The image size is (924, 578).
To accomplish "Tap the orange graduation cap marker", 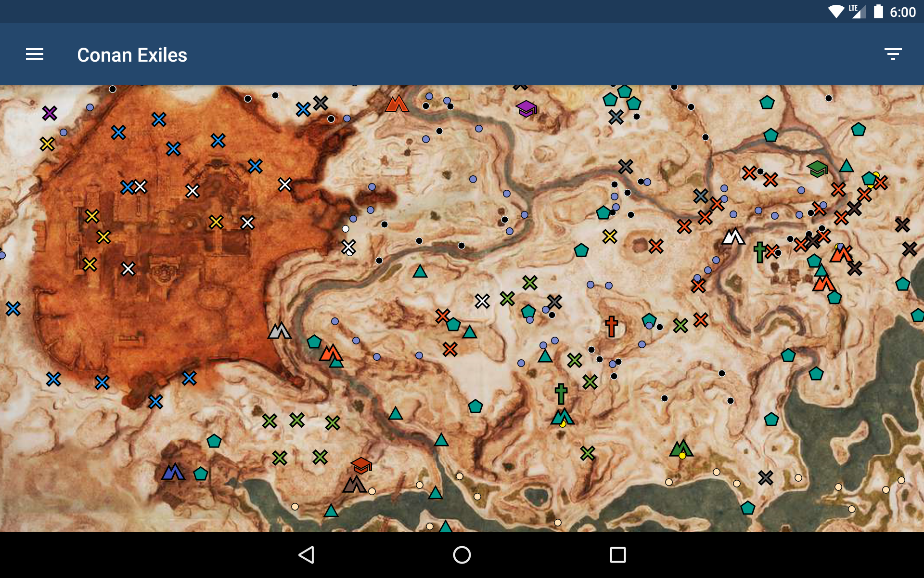I will point(361,465).
